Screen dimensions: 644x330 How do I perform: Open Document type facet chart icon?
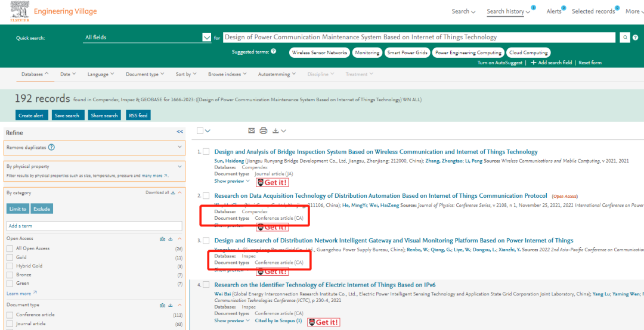click(163, 305)
